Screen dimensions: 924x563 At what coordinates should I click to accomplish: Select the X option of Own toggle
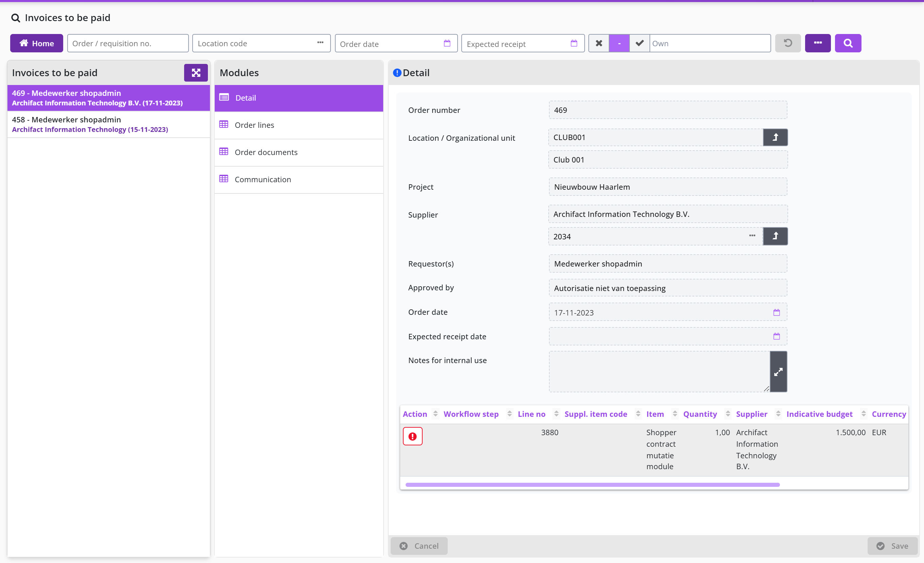pyautogui.click(x=599, y=43)
